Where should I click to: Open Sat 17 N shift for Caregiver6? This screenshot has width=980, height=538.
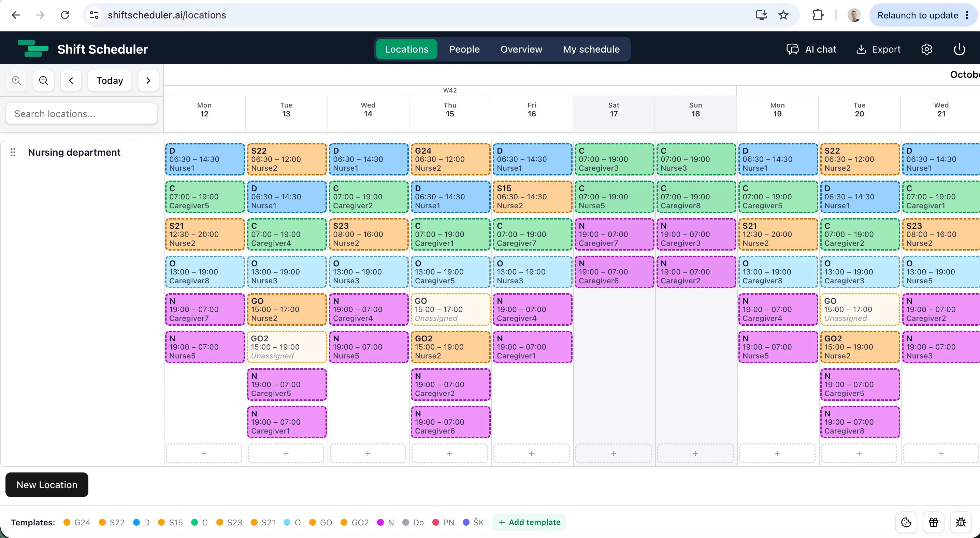615,272
